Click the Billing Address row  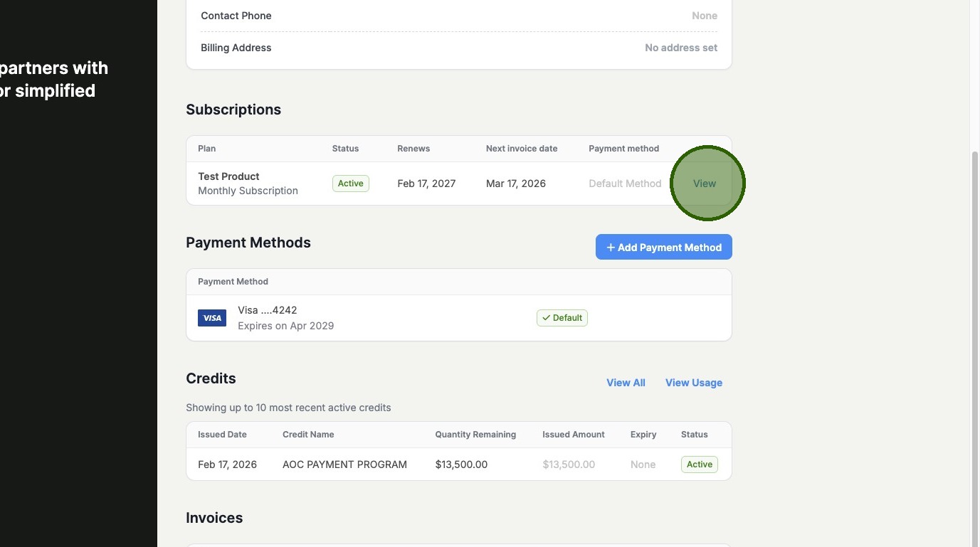pos(458,48)
